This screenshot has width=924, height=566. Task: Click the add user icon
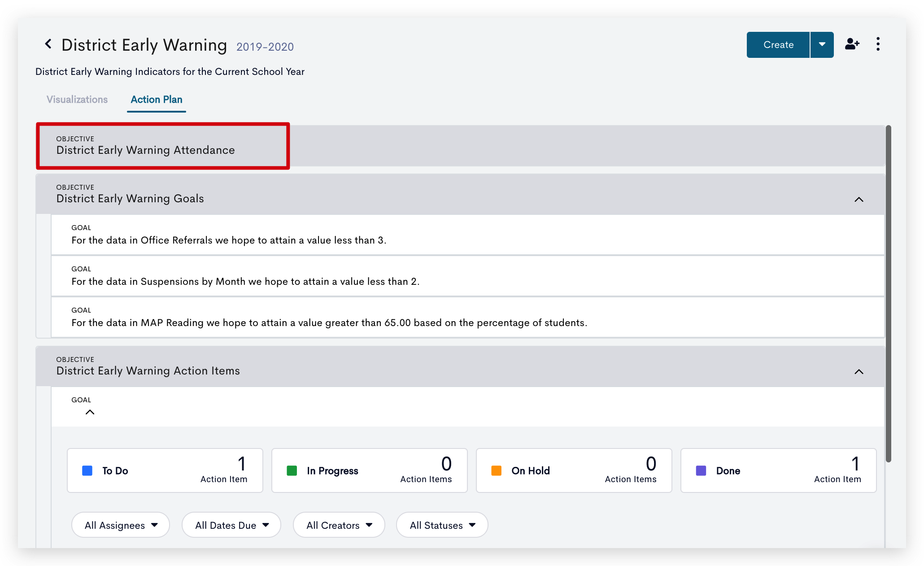pyautogui.click(x=852, y=44)
